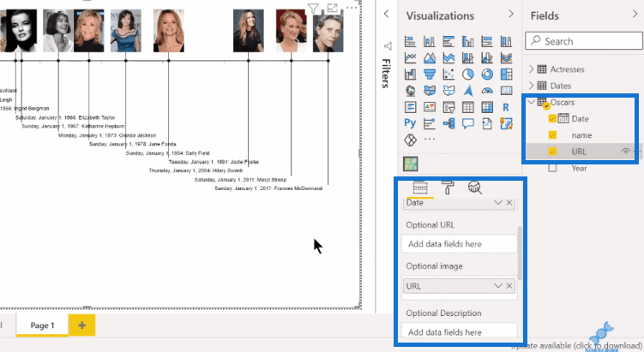Expand the Actresses table
The image size is (644, 352).
pyautogui.click(x=531, y=69)
